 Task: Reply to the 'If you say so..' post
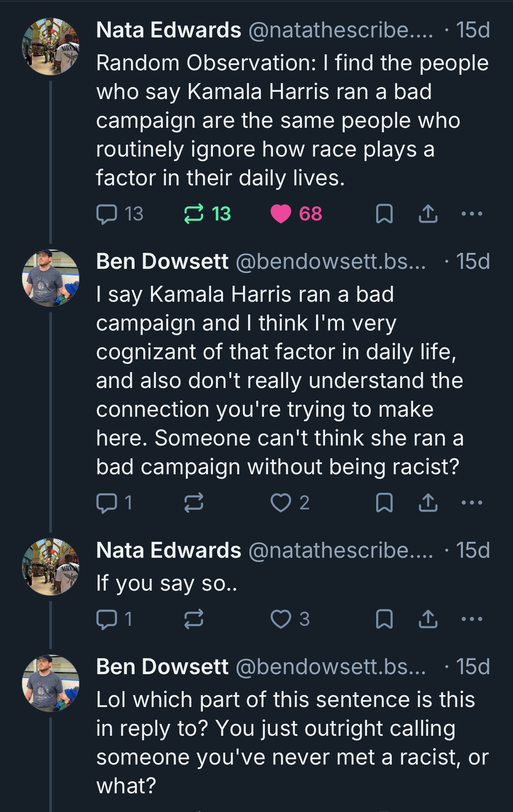tap(107, 619)
